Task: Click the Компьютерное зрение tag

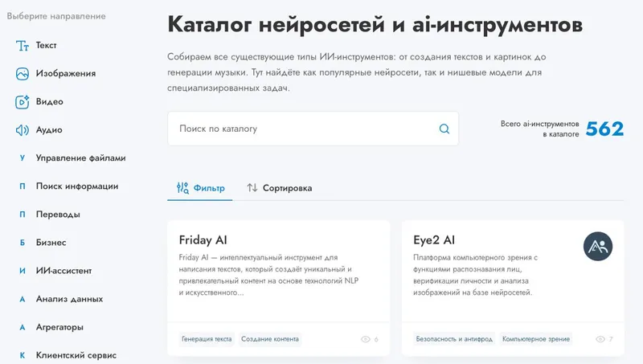Action: [x=536, y=339]
